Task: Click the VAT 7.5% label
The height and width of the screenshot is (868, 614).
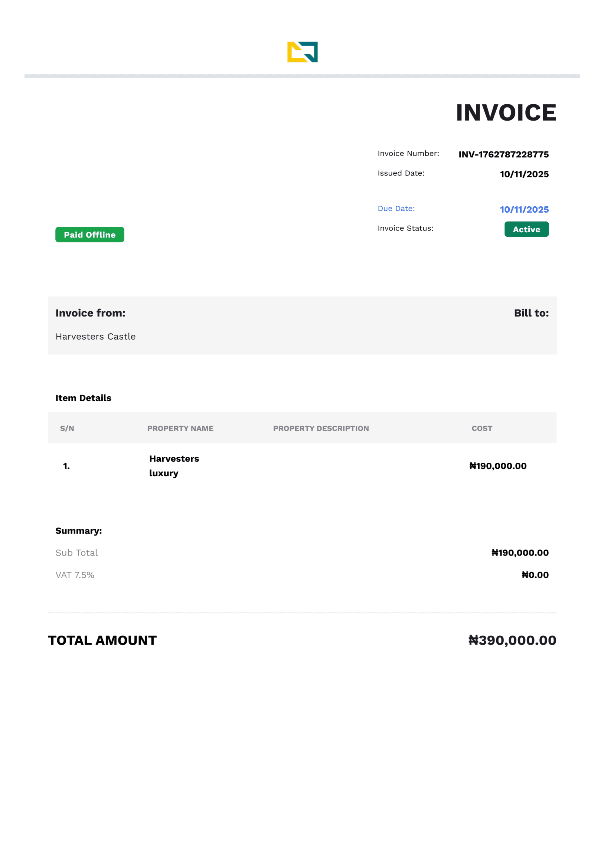Action: pos(75,575)
